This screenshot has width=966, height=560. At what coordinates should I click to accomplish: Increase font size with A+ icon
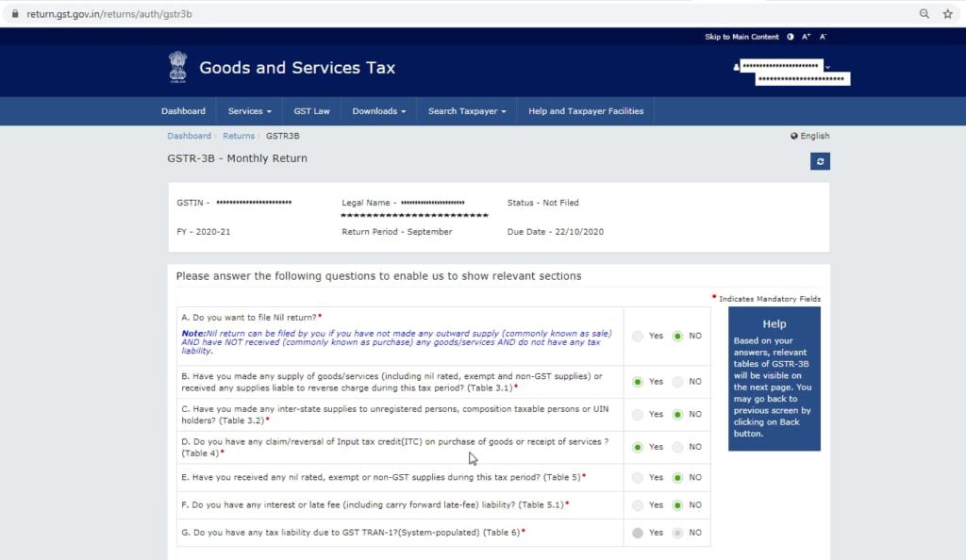click(806, 37)
